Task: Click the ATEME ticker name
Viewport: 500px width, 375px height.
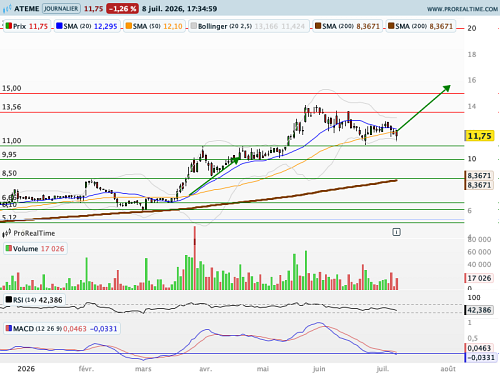Action: pos(27,9)
